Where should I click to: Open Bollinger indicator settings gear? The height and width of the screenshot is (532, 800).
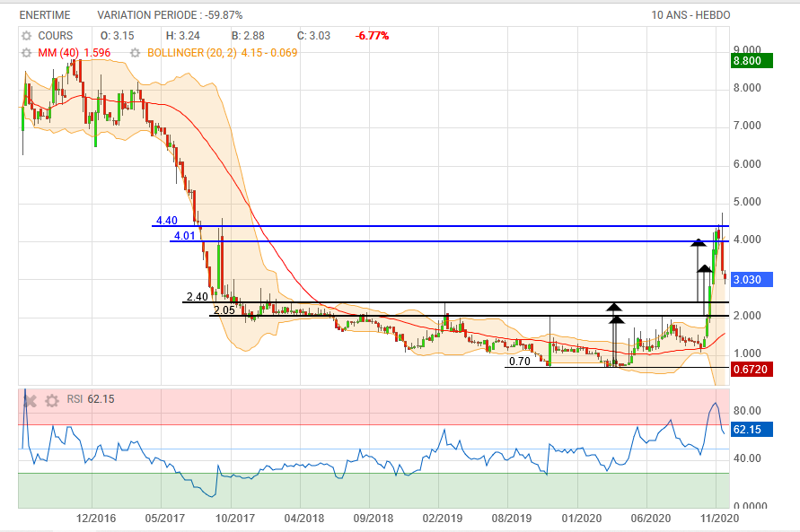tap(138, 53)
